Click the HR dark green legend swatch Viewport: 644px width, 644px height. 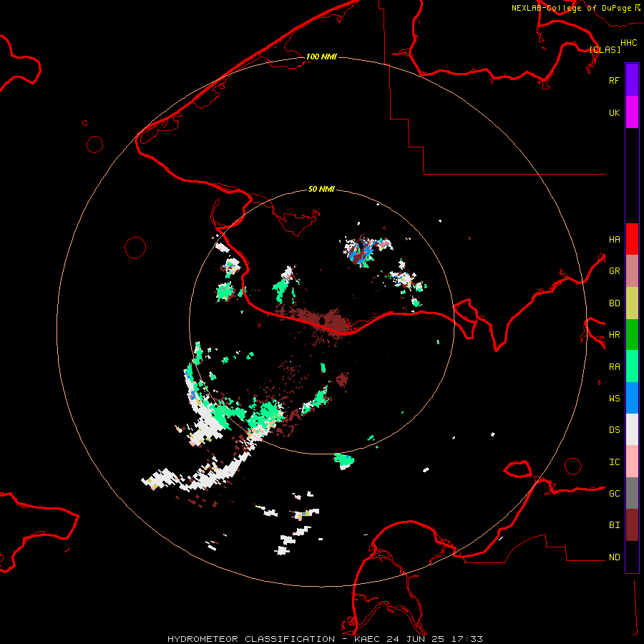click(632, 335)
